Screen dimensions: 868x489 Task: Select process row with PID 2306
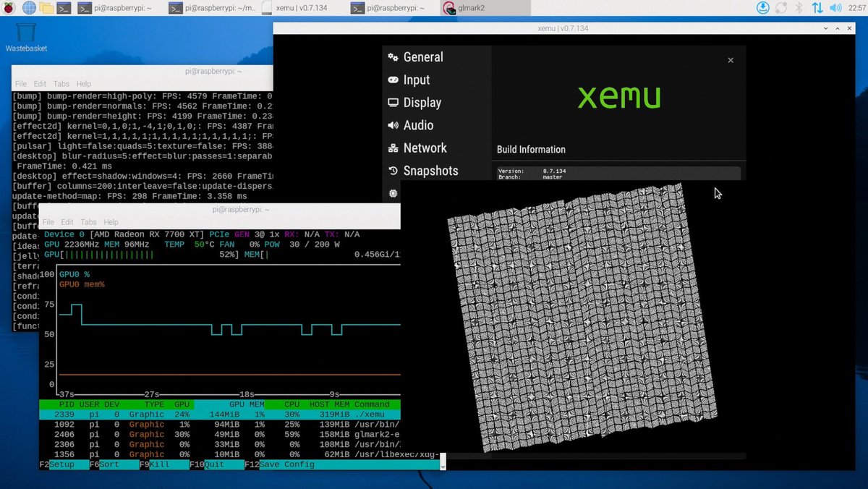click(x=220, y=444)
